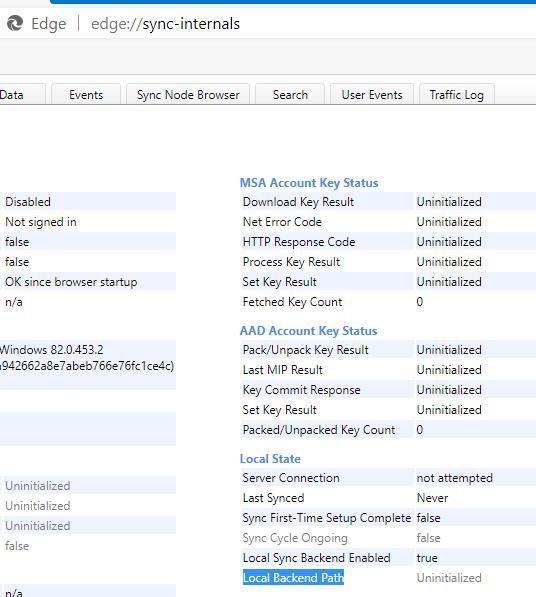Click Uninitialized value for Key Commit Response
This screenshot has height=597, width=536.
pos(449,390)
